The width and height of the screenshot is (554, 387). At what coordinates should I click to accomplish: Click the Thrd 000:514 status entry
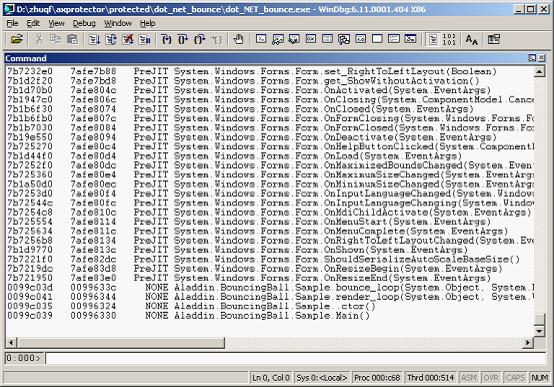(430, 378)
